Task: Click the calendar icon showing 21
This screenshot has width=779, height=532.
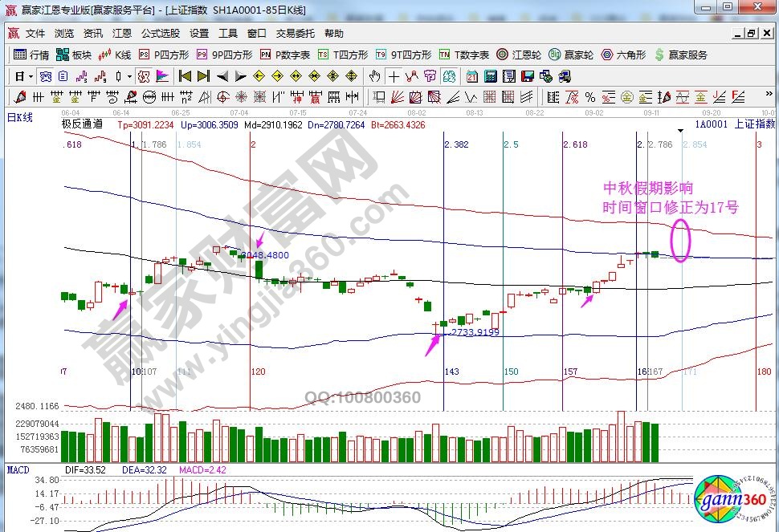Action: click(x=471, y=76)
